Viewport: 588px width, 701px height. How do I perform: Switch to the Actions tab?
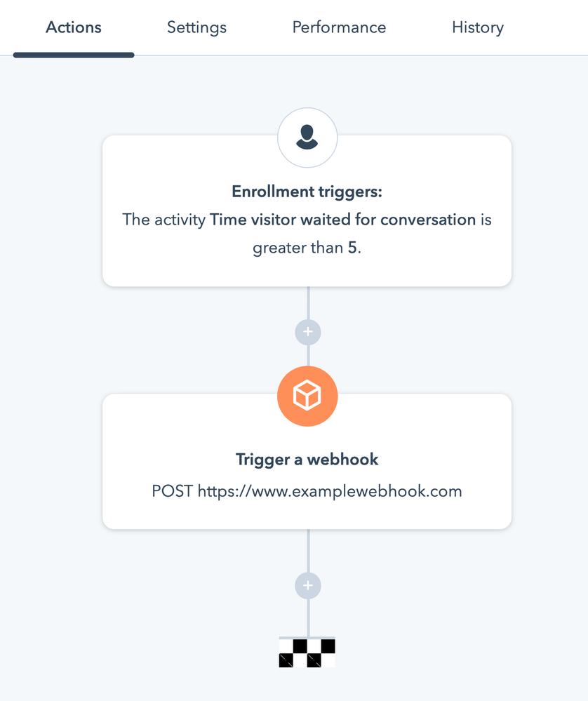[x=74, y=28]
